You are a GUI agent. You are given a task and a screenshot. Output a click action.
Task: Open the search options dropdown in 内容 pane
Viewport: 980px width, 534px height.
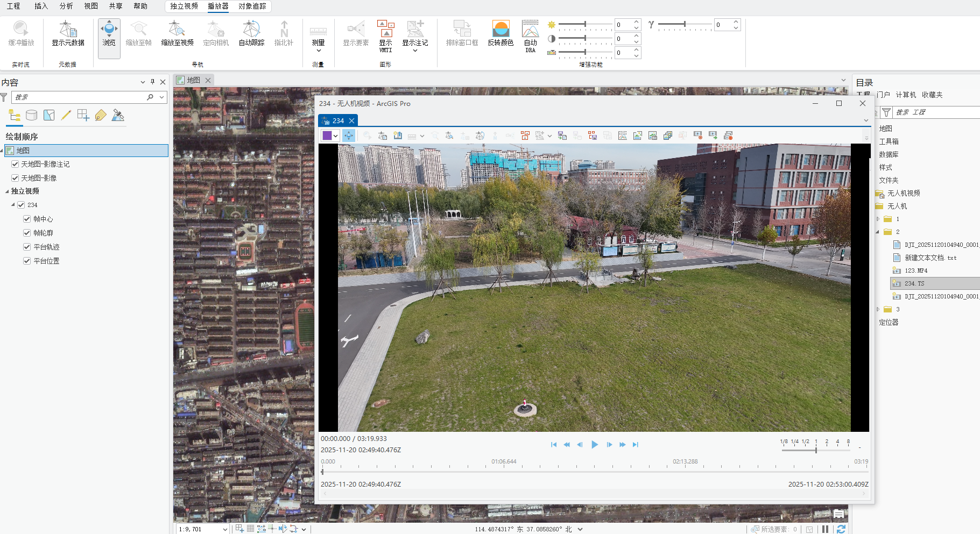tap(161, 97)
